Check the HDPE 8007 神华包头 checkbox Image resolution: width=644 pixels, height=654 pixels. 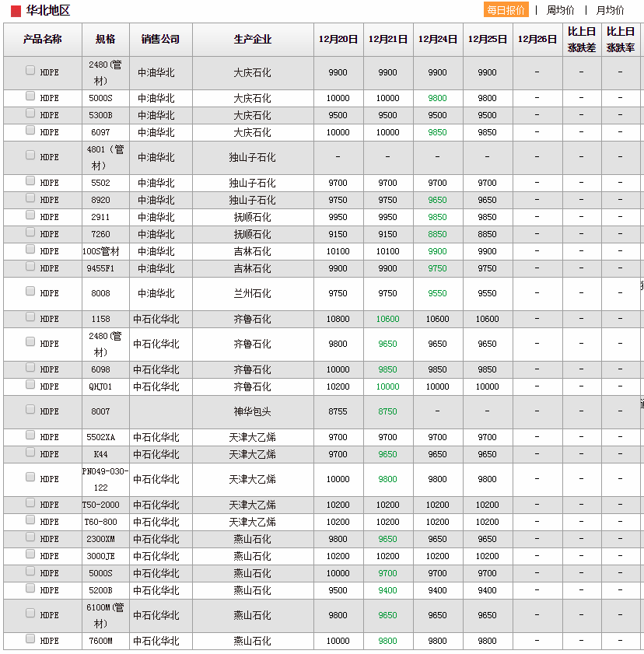30,409
